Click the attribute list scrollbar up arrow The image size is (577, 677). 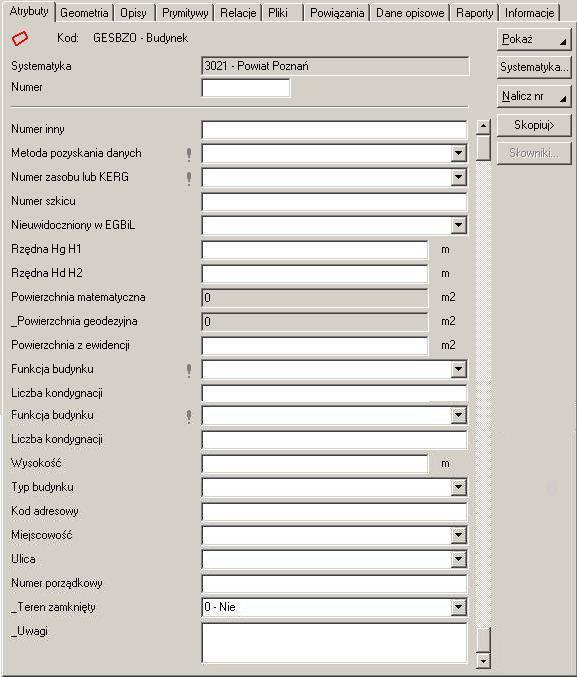(x=483, y=127)
